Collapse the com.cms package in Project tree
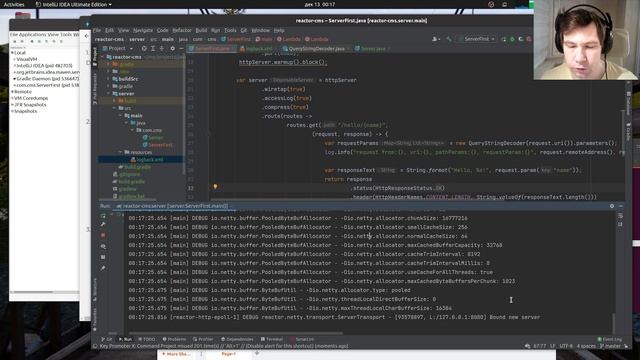Viewport: 640px width, 360px height. [x=132, y=130]
